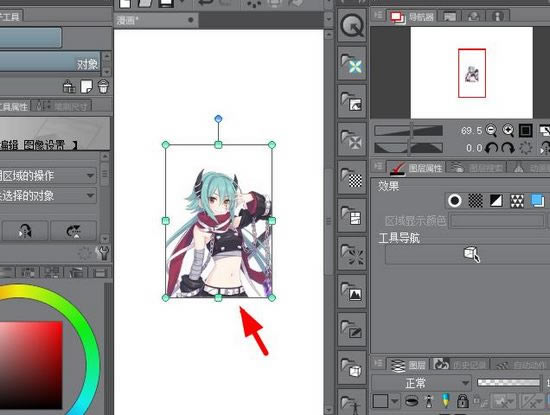
Task: Open the color pattern material folder
Action: click(352, 63)
